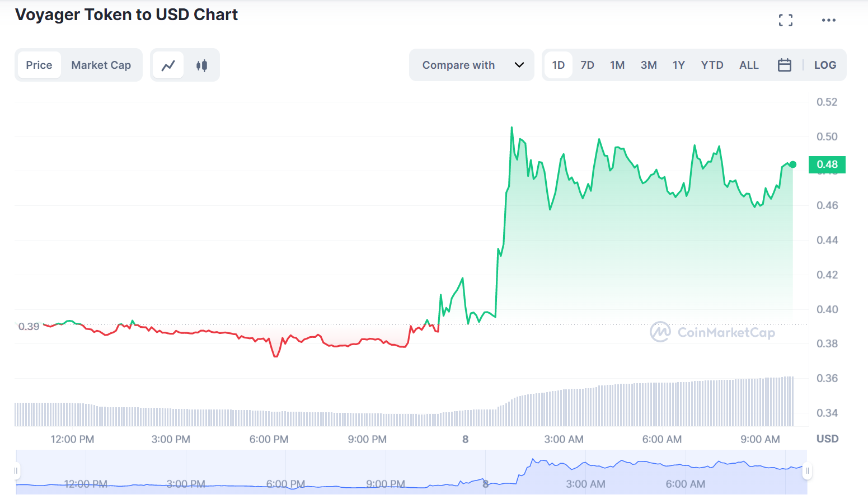
Task: Enable logarithmic scale with LOG
Action: point(825,65)
